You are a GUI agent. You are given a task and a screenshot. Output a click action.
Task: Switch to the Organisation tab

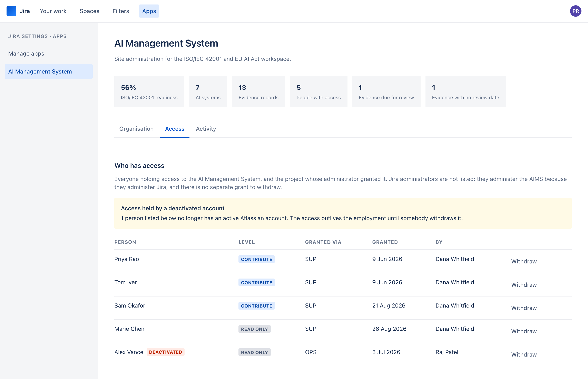(x=136, y=129)
